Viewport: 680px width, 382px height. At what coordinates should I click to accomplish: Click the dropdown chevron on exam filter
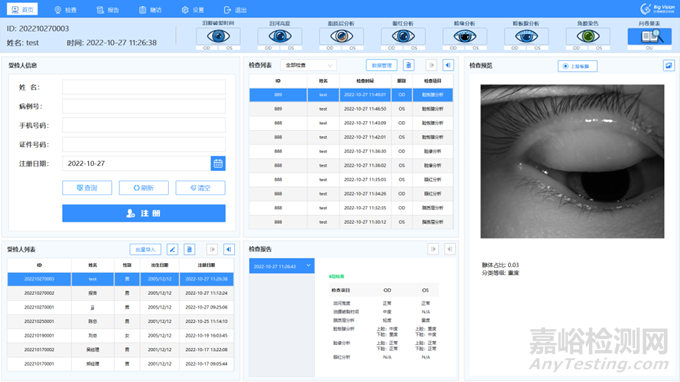point(330,65)
